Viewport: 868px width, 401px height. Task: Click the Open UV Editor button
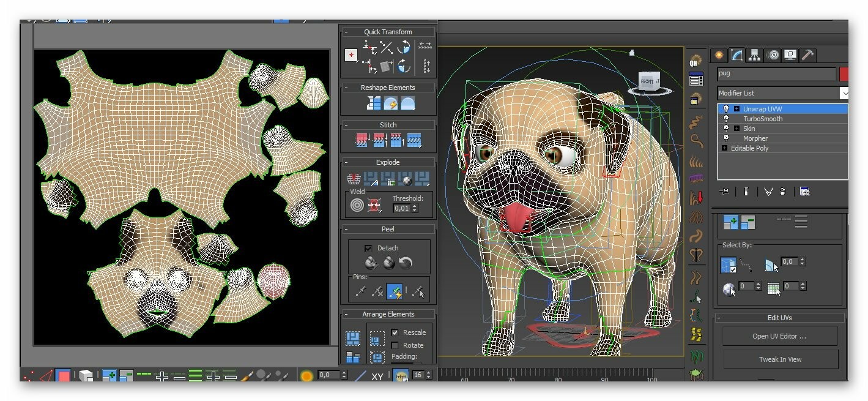779,335
